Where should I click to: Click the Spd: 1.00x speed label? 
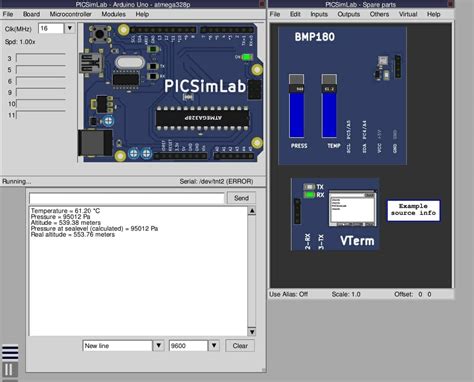click(20, 42)
